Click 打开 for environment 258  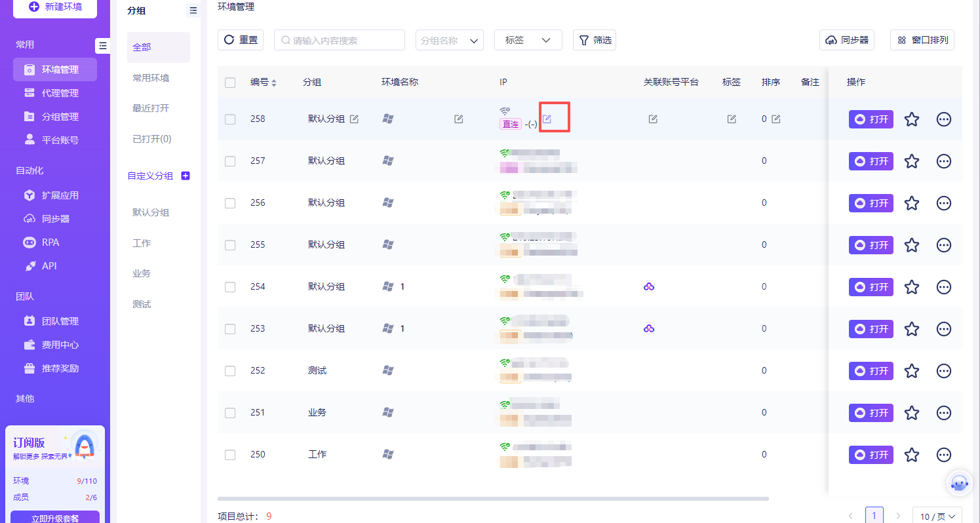[x=871, y=119]
